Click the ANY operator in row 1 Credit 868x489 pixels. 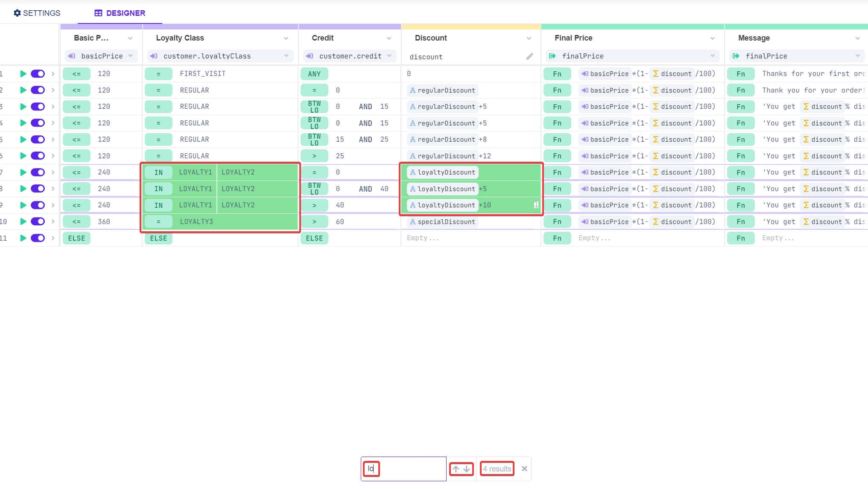pos(314,74)
